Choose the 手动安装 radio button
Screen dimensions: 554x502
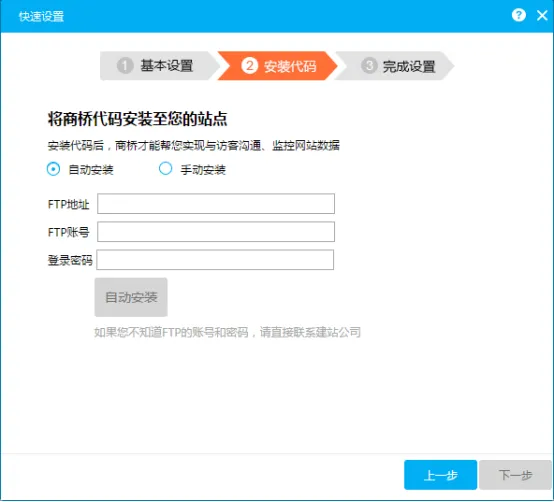[165, 169]
